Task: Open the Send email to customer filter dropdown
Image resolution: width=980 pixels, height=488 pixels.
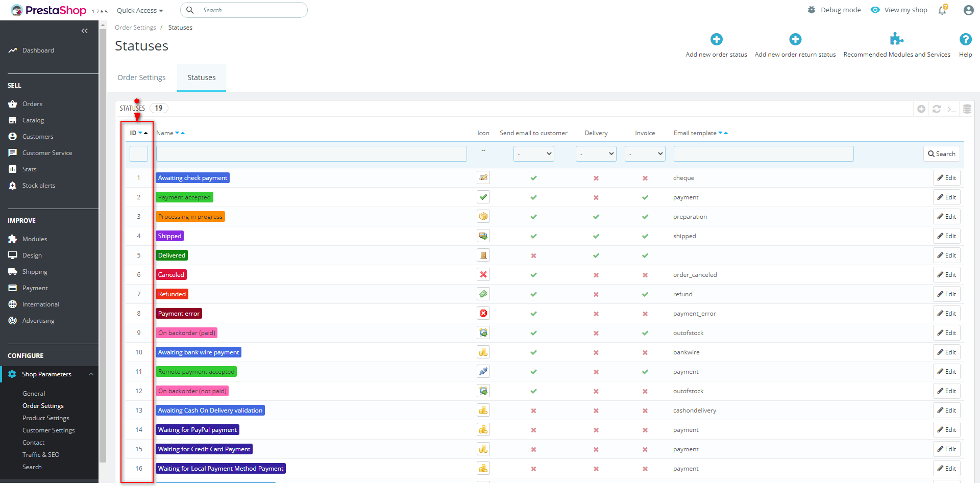Action: tap(533, 153)
